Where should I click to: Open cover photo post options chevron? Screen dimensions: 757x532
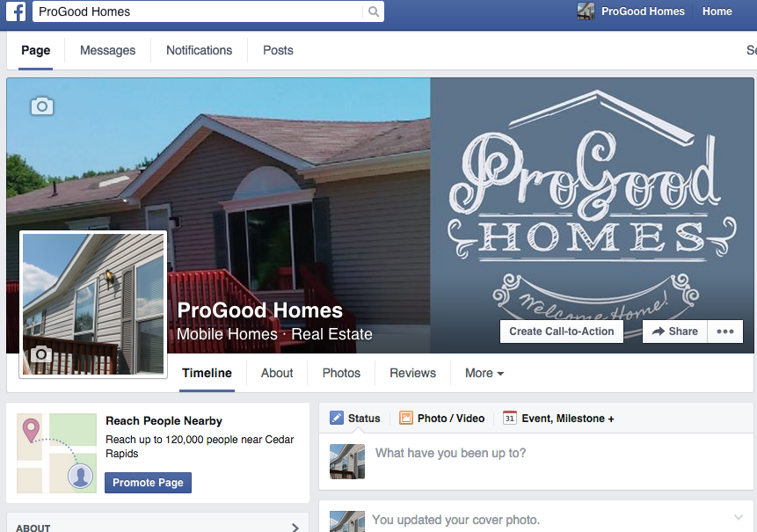pyautogui.click(x=739, y=518)
